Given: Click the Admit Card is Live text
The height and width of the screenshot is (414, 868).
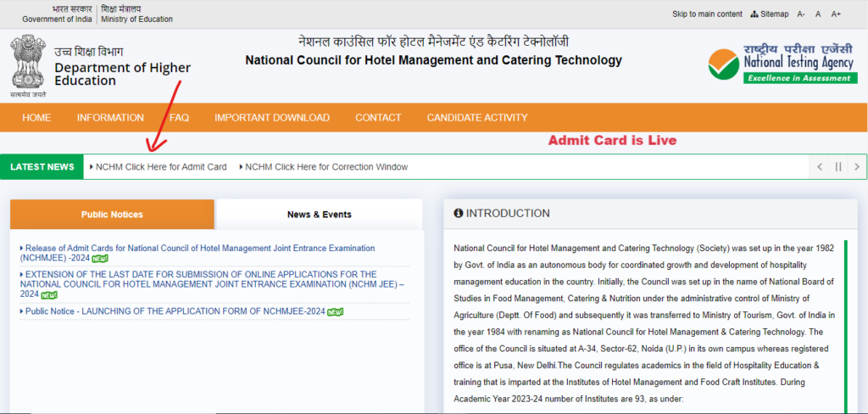Looking at the screenshot, I should pos(612,141).
